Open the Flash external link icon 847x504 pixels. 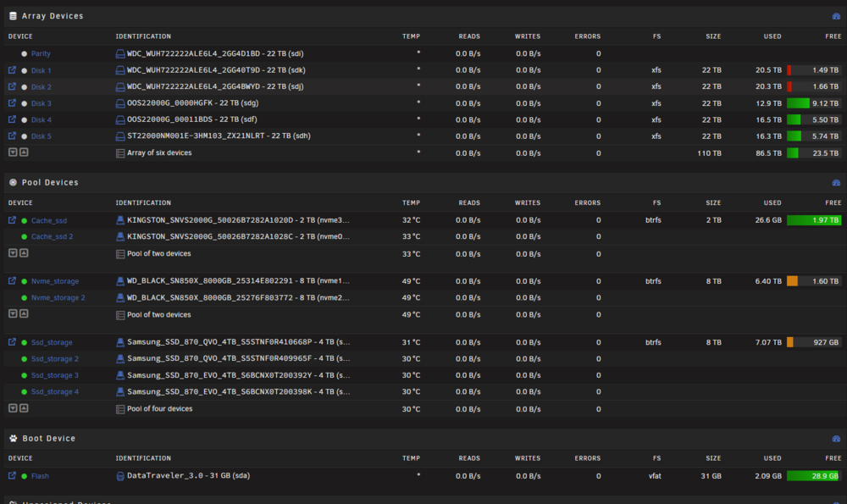click(x=12, y=476)
